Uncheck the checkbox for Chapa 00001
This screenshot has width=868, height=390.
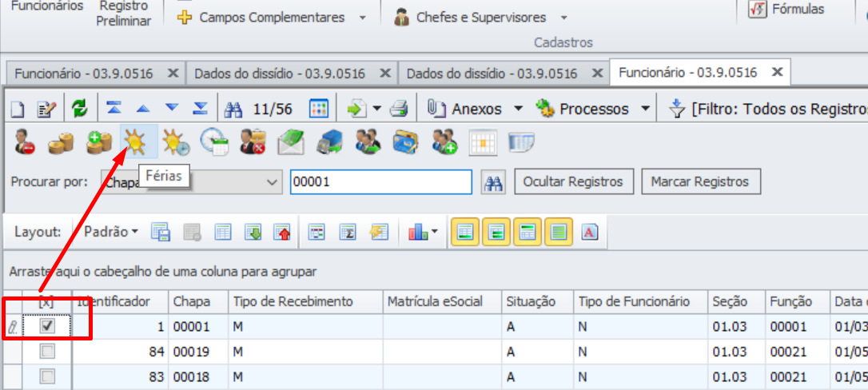click(48, 326)
